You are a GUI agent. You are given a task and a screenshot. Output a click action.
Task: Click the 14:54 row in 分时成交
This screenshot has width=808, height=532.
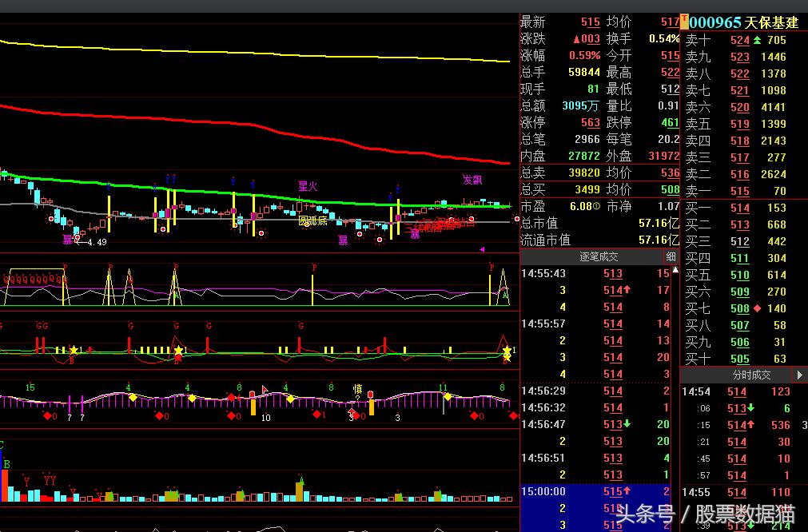[x=743, y=391]
